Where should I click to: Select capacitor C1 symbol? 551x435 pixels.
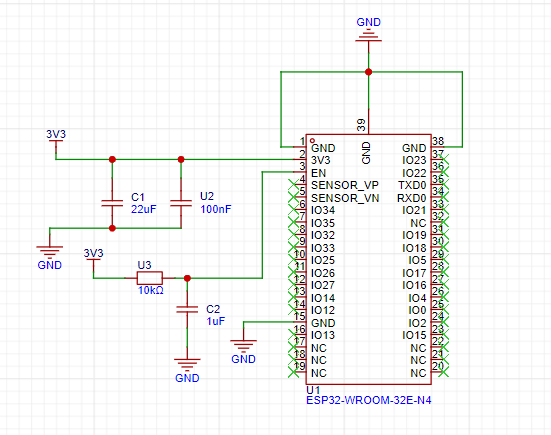point(112,203)
